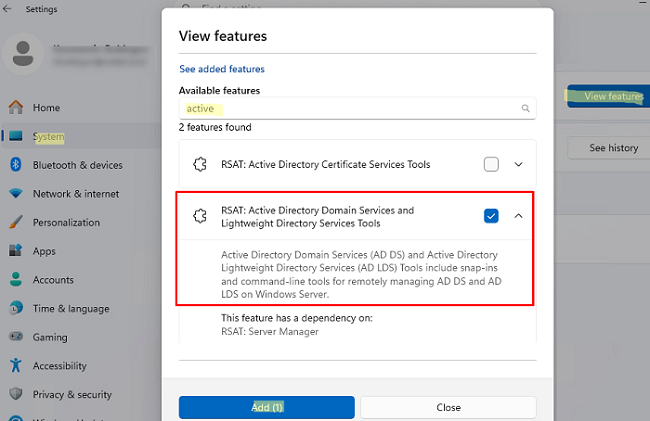Open the Apps icon in sidebar

click(16, 250)
